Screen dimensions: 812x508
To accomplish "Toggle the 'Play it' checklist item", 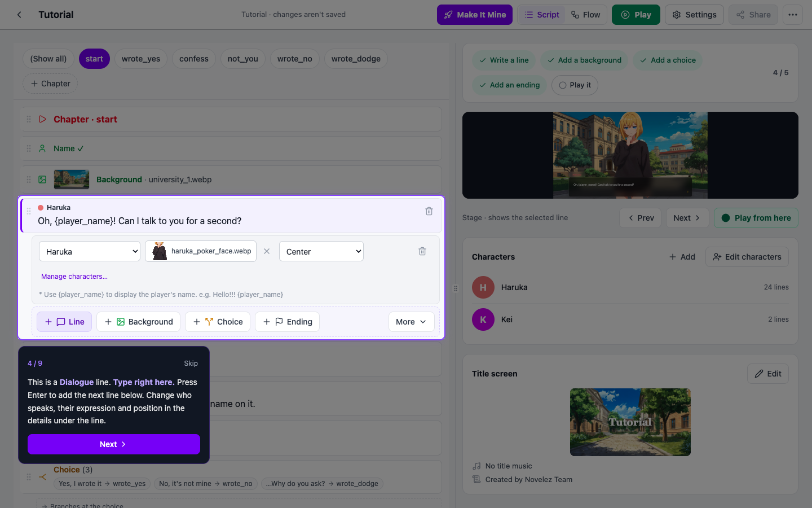I will (575, 85).
